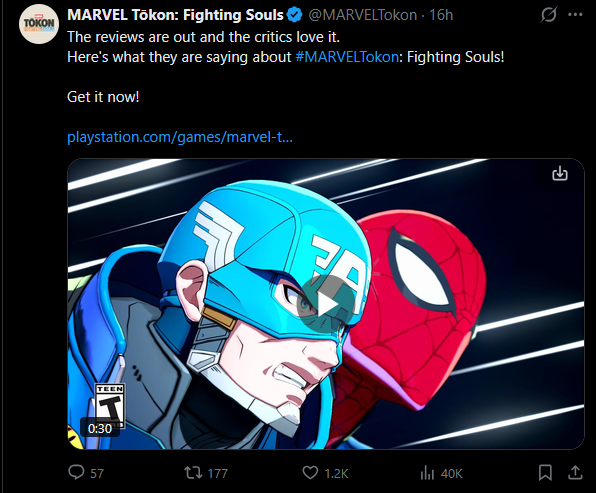Download the video using overlay icon

pyautogui.click(x=560, y=173)
